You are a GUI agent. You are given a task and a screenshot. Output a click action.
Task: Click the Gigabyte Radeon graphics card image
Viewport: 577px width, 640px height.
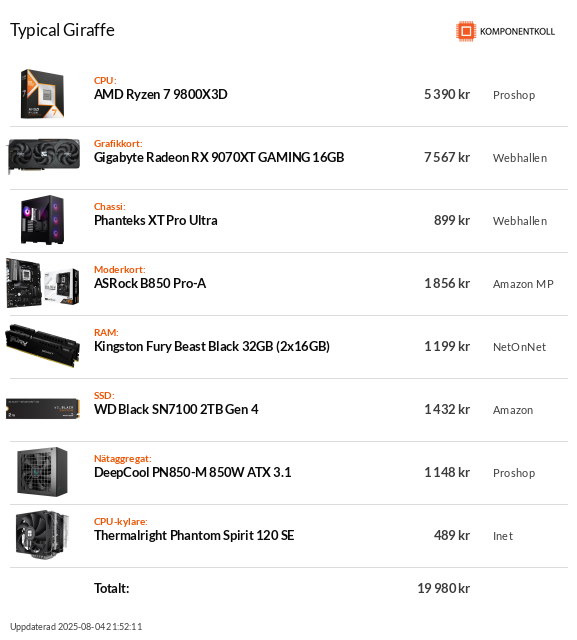44,156
